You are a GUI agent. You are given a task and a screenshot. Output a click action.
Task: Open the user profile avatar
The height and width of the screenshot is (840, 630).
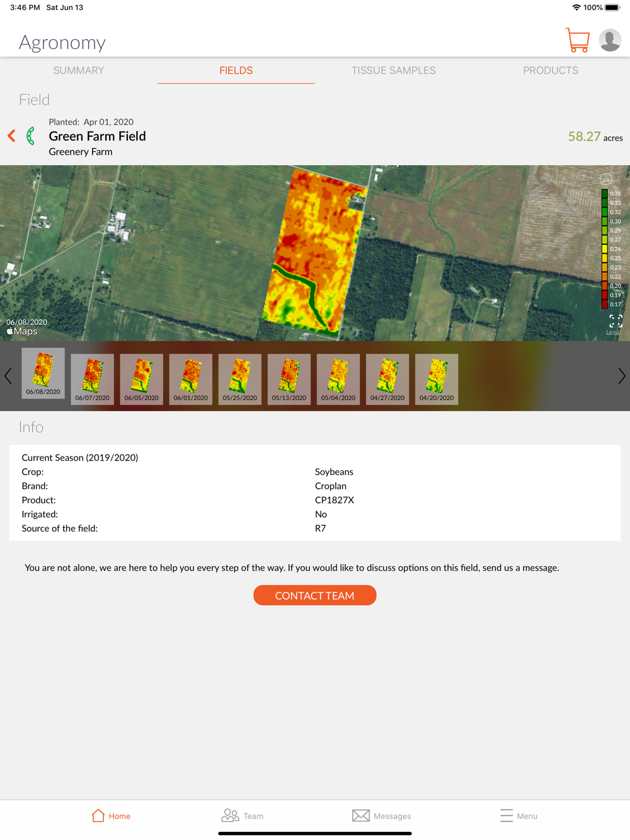click(610, 40)
